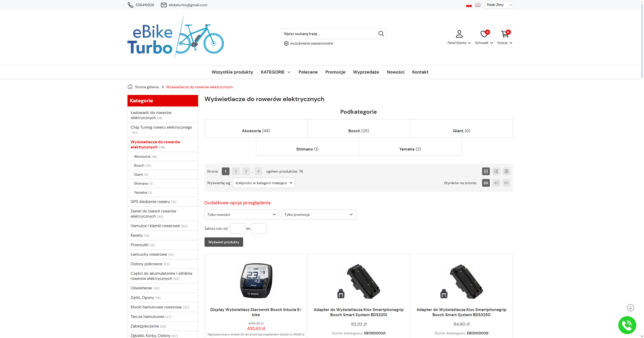Screen dimensions: 644x338
Task: Click the search magnifier icon
Action: tap(381, 34)
